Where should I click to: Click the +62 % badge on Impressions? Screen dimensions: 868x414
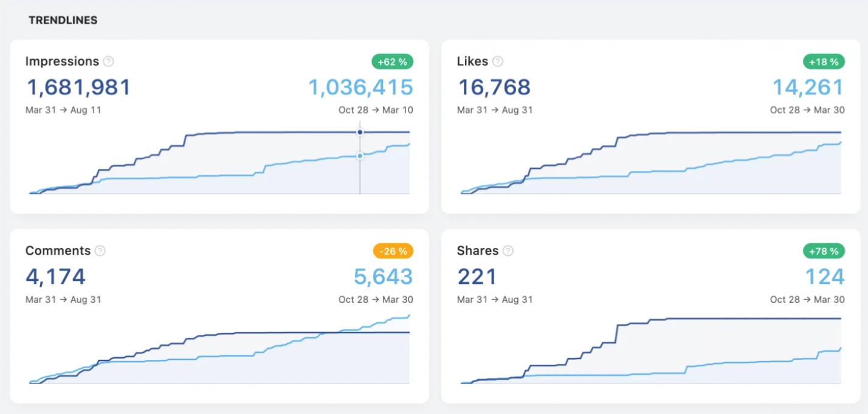pyautogui.click(x=393, y=61)
